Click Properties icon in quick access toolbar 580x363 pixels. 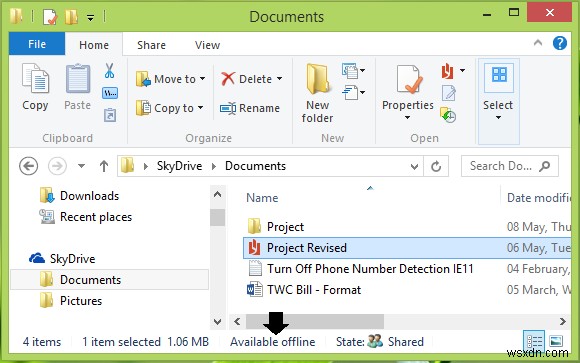click(x=50, y=17)
